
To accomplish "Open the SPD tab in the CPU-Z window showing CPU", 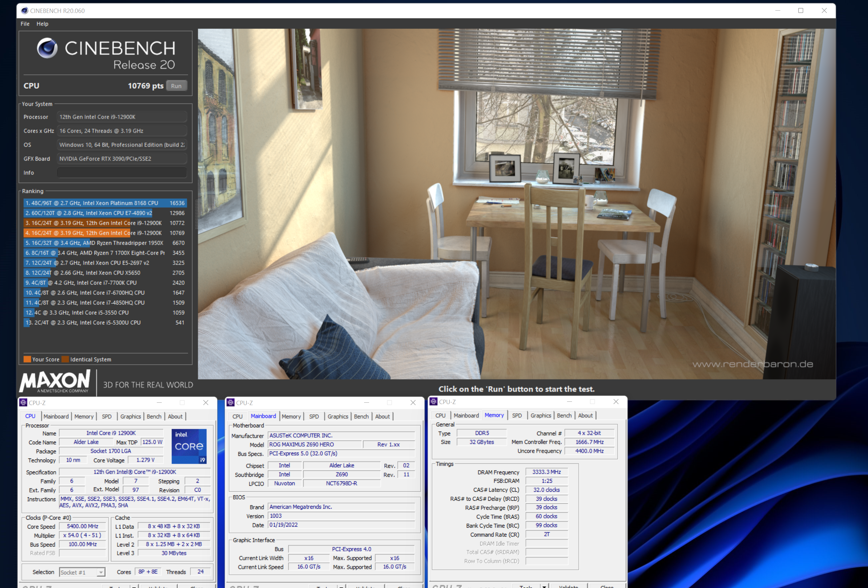I will click(x=107, y=416).
